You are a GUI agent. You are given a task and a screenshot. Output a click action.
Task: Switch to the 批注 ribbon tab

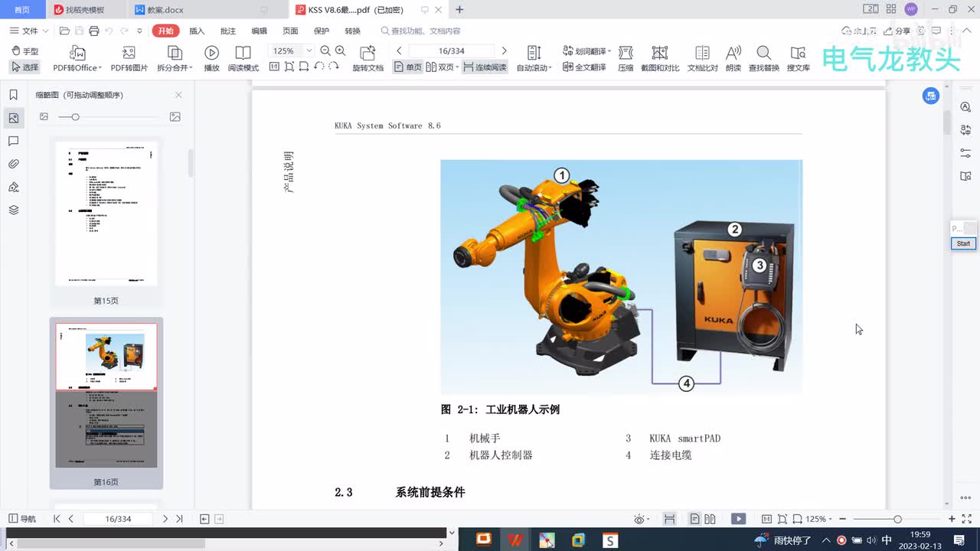[227, 31]
